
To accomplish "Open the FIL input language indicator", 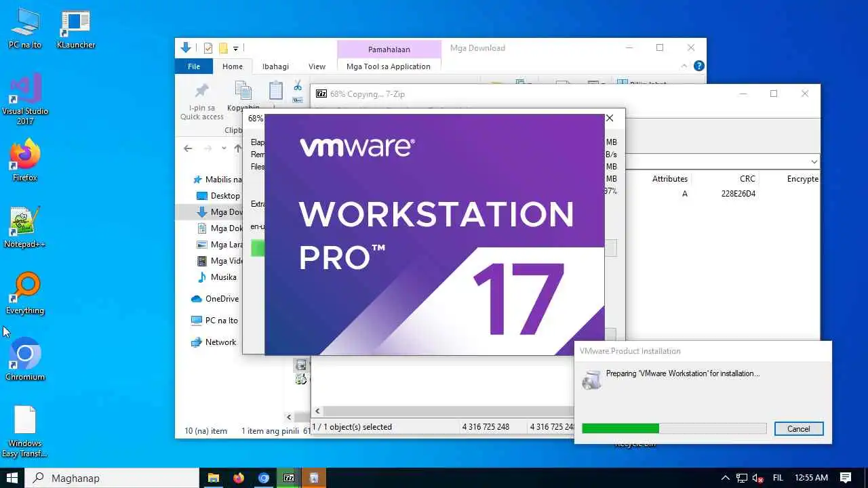I will pyautogui.click(x=778, y=478).
